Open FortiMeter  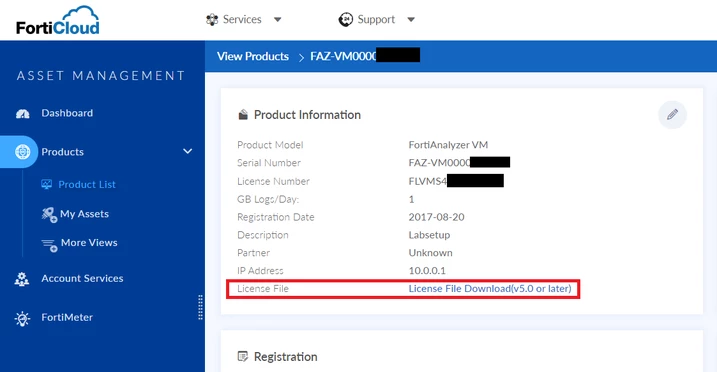coord(67,317)
